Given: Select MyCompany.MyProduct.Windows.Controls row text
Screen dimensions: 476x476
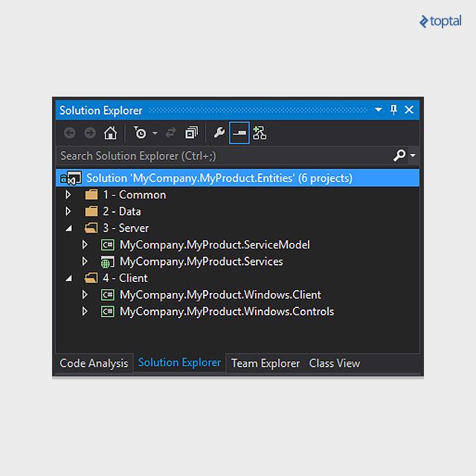Looking at the screenshot, I should [x=227, y=312].
